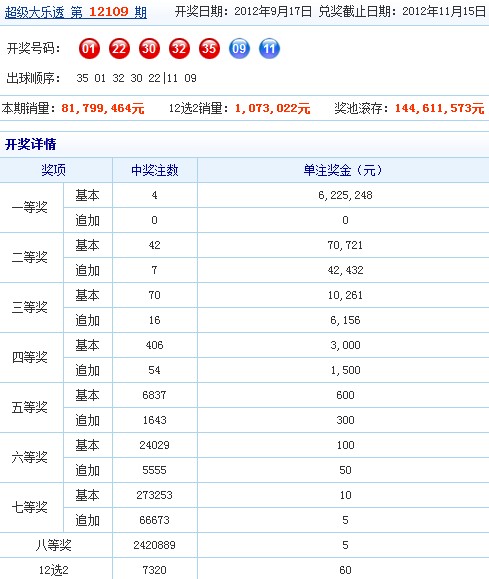Click the 三等奖 row label
Screen dimensions: 489x579
(x=30, y=307)
